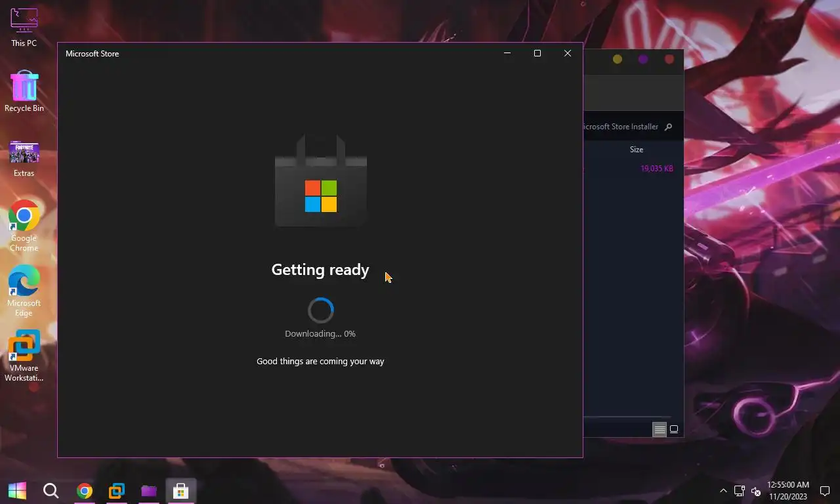Viewport: 840px width, 504px height.
Task: Show hidden system tray icons
Action: coord(723,491)
